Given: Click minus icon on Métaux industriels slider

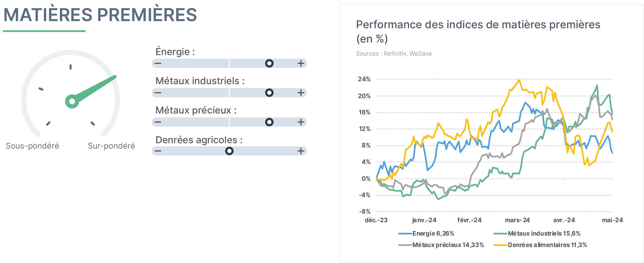Looking at the screenshot, I should coord(158,93).
